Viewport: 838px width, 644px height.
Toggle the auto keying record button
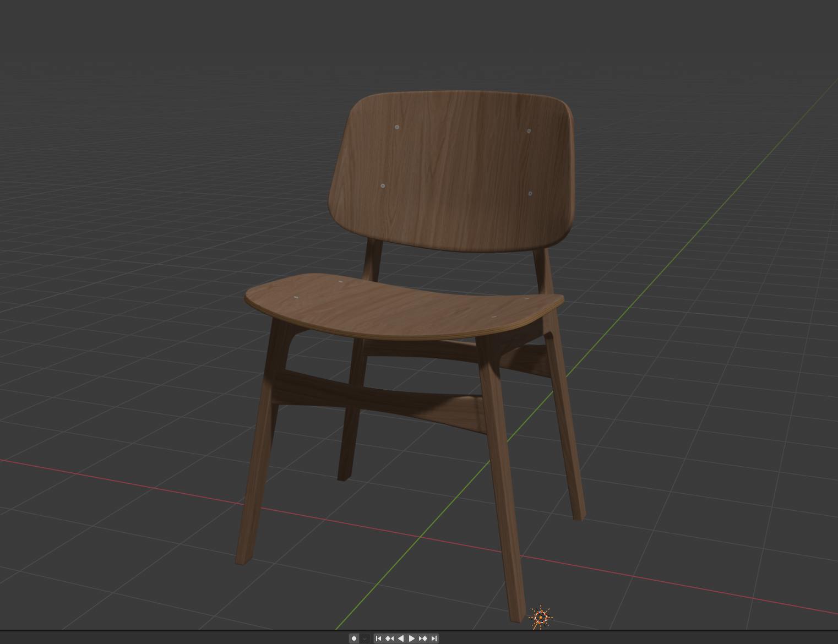pos(354,638)
